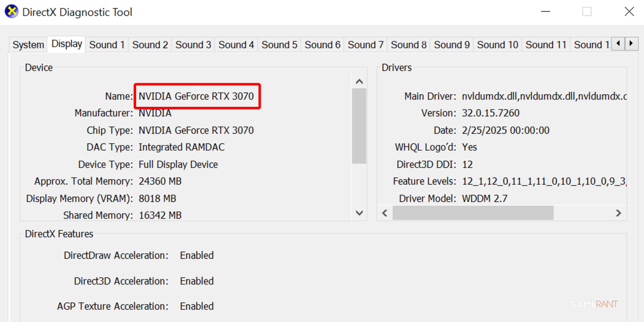Open the Sound 5 tab

coord(279,45)
